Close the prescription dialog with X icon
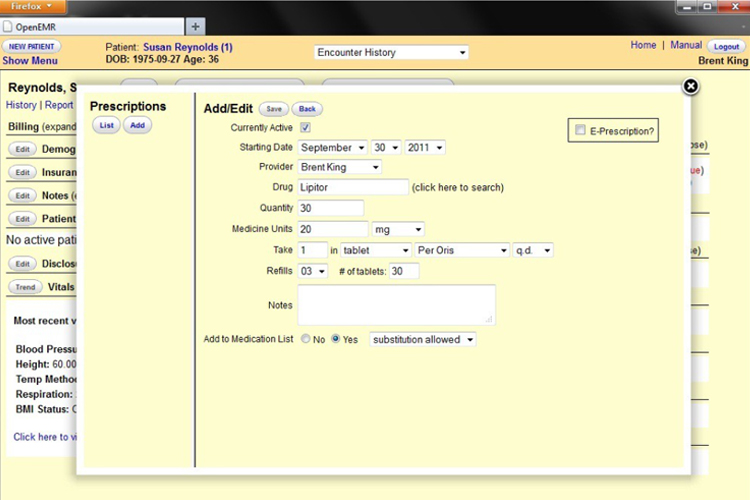750x500 pixels. pos(690,87)
